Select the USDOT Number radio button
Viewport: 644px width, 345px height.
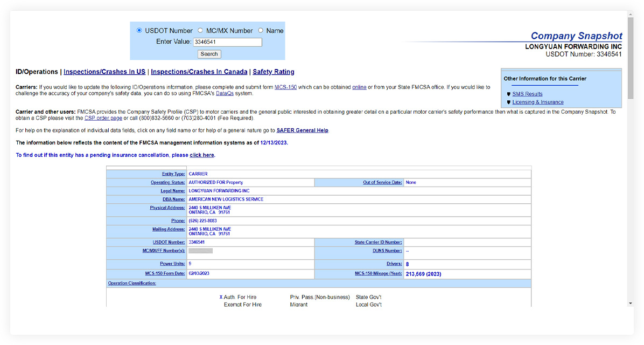(x=139, y=31)
